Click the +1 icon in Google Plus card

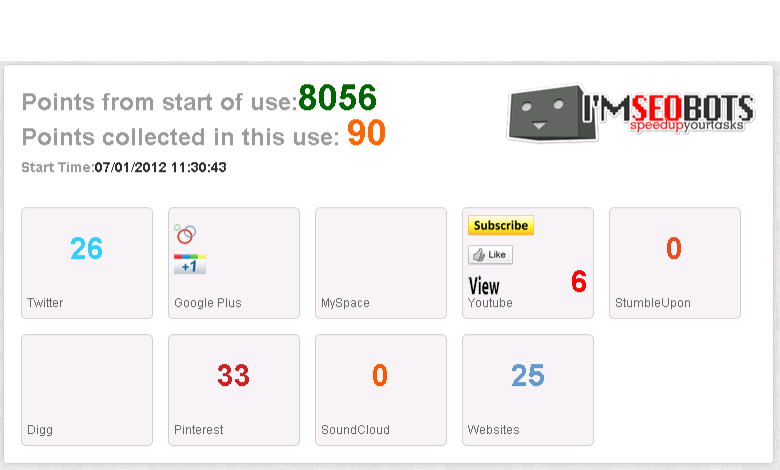tap(190, 264)
